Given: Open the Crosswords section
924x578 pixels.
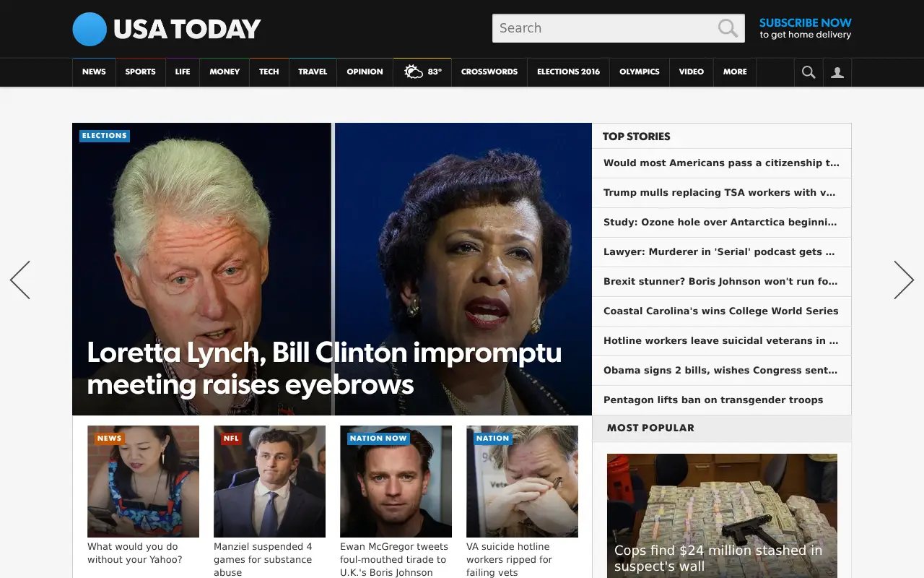Looking at the screenshot, I should pyautogui.click(x=489, y=72).
